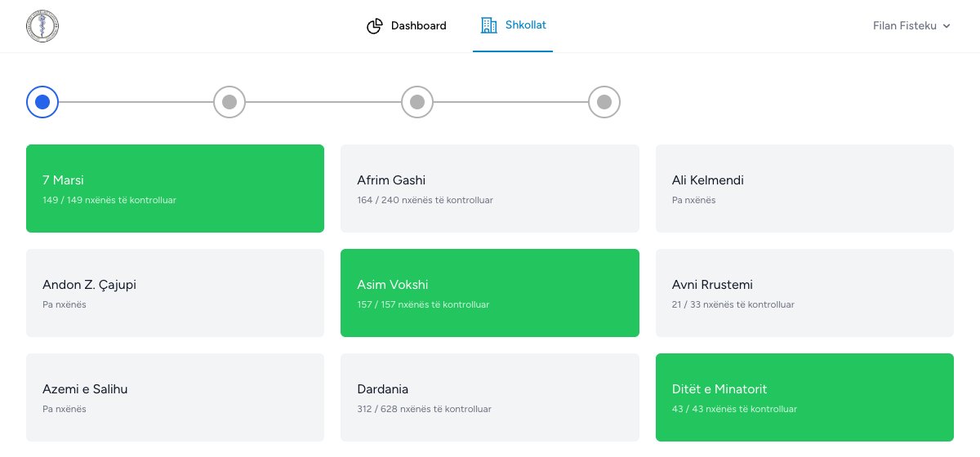Viewport: 980px width, 457px height.
Task: Click "Pa nxënës" under Andon Z. Çajupi
Action: click(x=64, y=304)
